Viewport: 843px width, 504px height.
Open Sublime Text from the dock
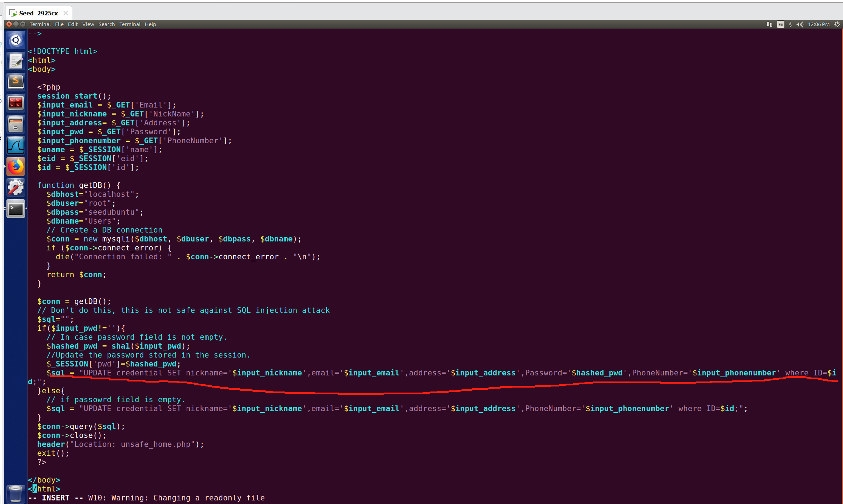pos(16,82)
